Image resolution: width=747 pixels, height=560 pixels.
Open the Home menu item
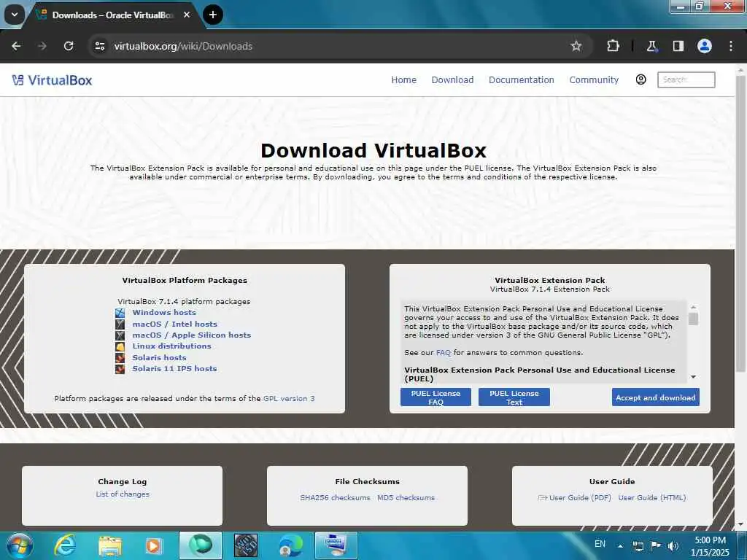403,80
